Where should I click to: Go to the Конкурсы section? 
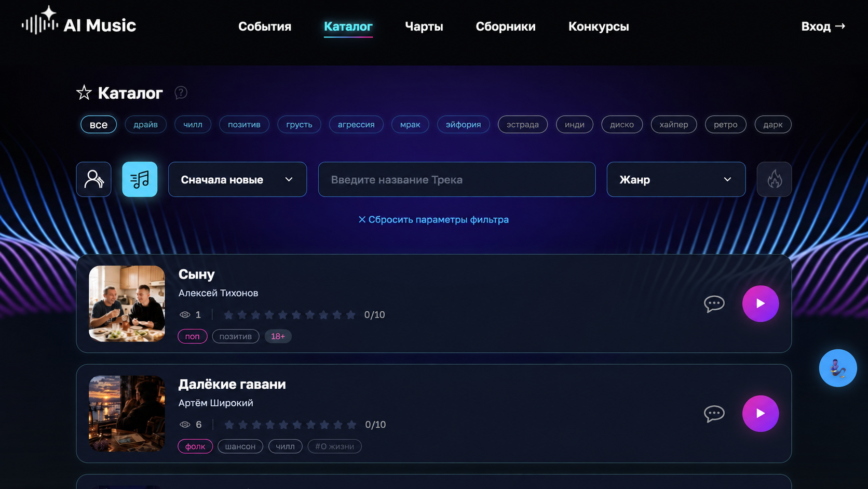coord(599,27)
